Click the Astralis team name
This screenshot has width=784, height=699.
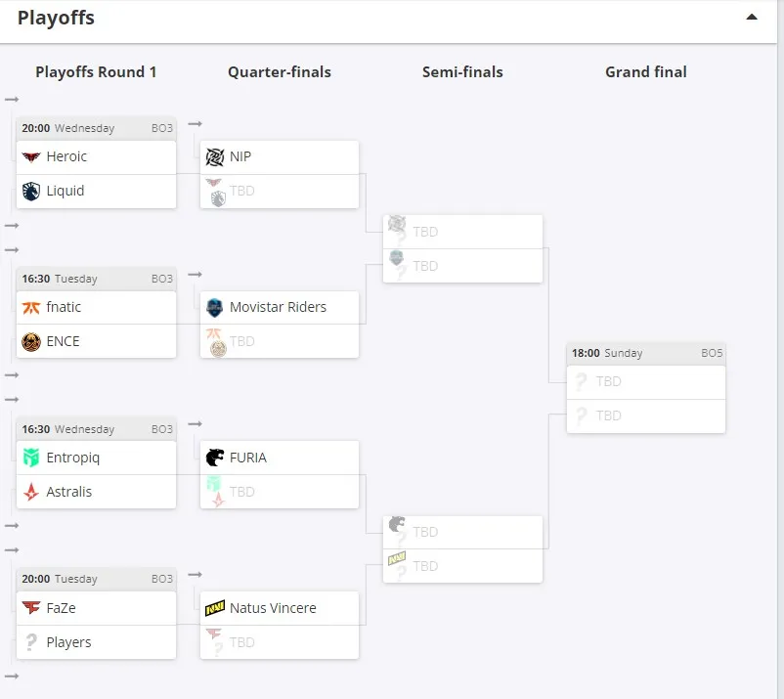pyautogui.click(x=69, y=492)
